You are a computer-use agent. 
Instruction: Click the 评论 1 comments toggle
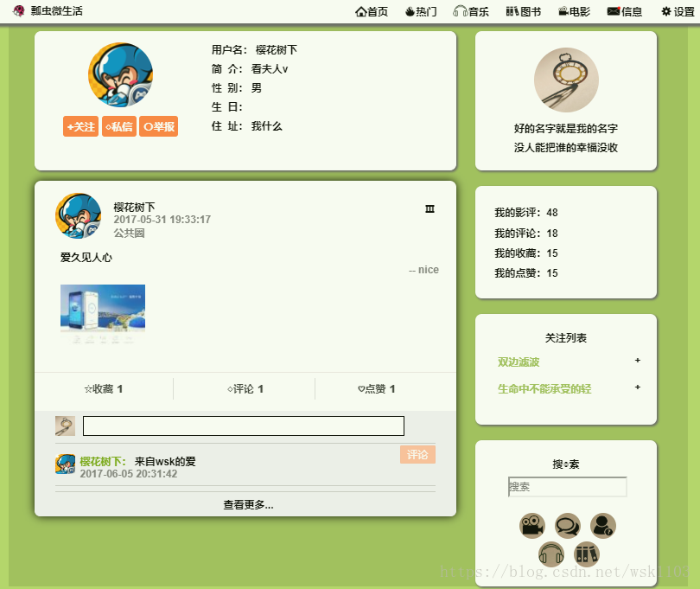coord(245,389)
